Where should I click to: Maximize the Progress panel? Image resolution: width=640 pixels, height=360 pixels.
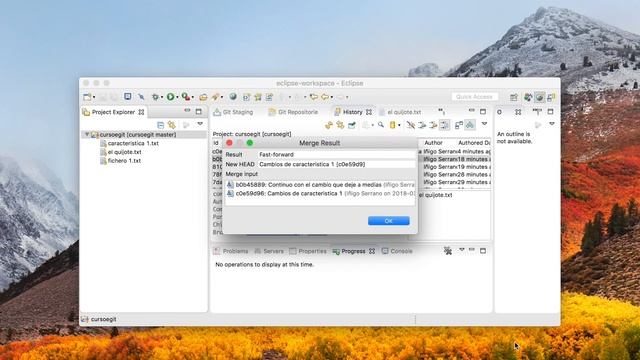point(483,251)
